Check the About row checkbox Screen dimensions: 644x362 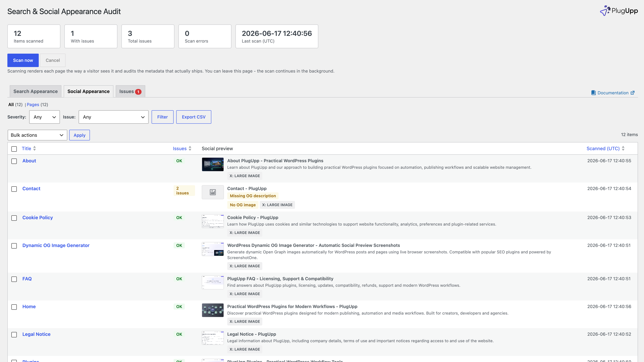click(x=14, y=161)
